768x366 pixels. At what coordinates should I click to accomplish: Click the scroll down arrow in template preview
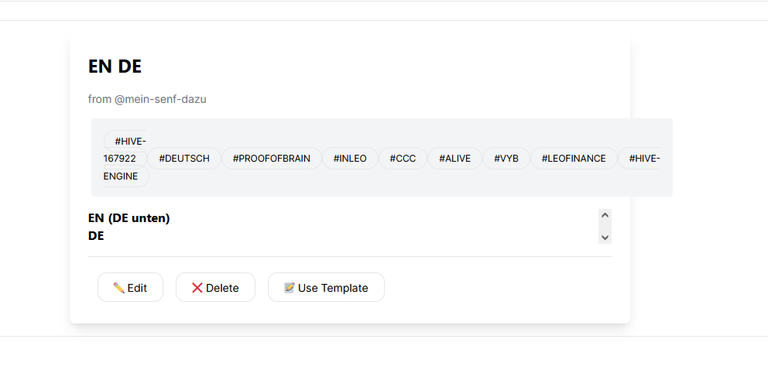pyautogui.click(x=605, y=237)
